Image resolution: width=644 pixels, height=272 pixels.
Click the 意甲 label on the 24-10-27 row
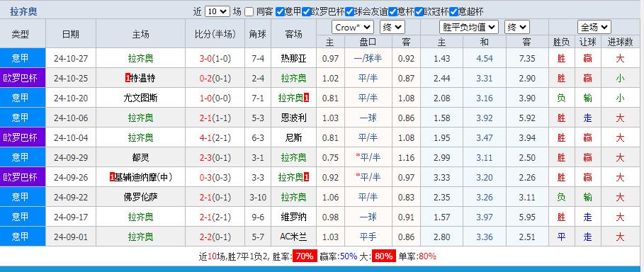click(x=20, y=58)
